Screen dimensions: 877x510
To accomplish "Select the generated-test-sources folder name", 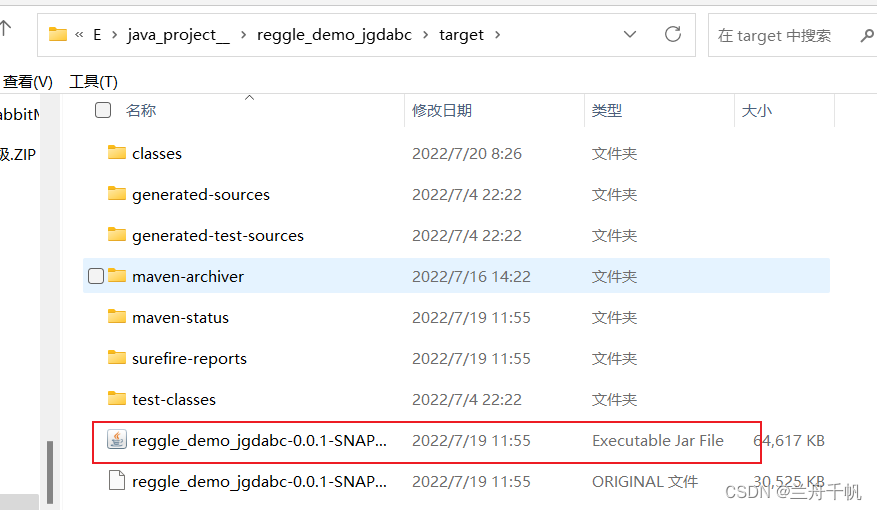I will (218, 235).
